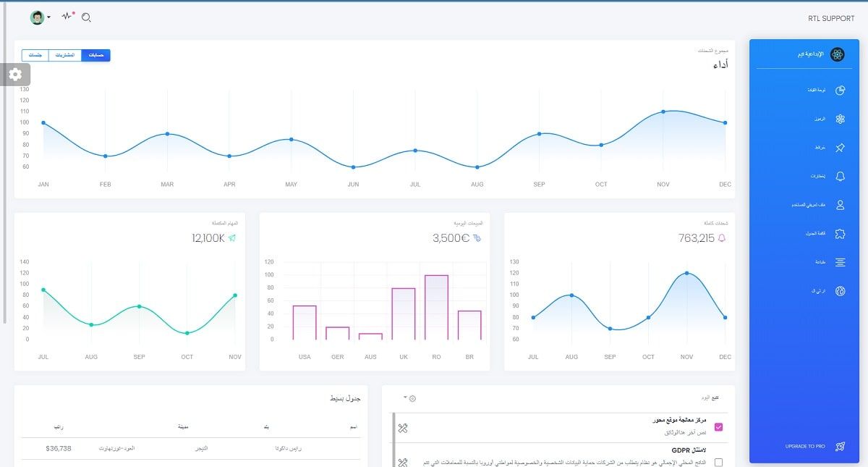This screenshot has height=467, width=868.
Task: Uncheck the completed task مركز معالجة موقع محور
Action: (x=718, y=426)
